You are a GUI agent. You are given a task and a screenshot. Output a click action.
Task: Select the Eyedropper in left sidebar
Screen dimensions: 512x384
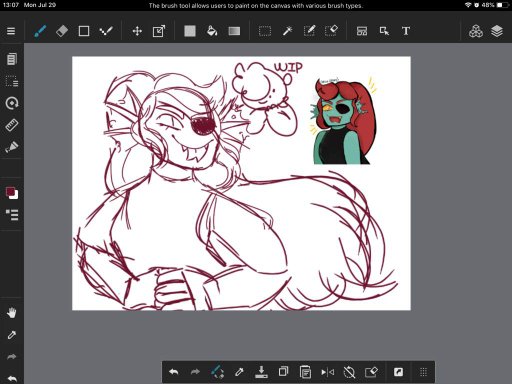(x=12, y=335)
